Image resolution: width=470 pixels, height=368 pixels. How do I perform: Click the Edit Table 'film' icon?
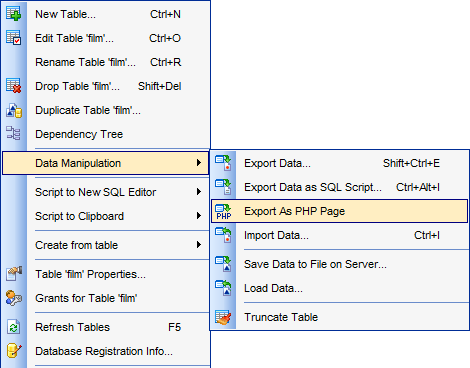13,38
